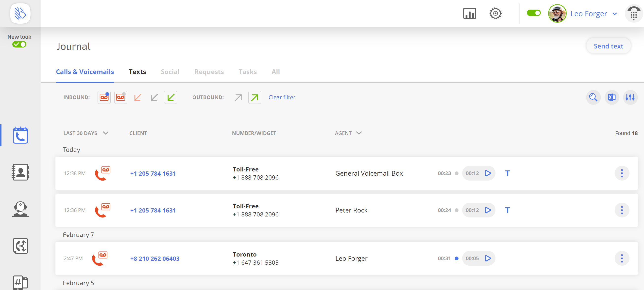
Task: Open settings gear icon in header
Action: coord(495,14)
